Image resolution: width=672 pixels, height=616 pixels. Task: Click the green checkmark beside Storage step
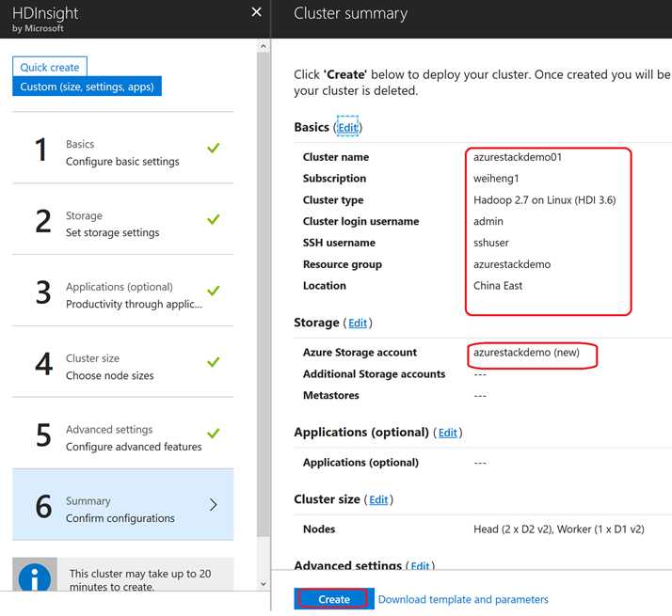[213, 219]
